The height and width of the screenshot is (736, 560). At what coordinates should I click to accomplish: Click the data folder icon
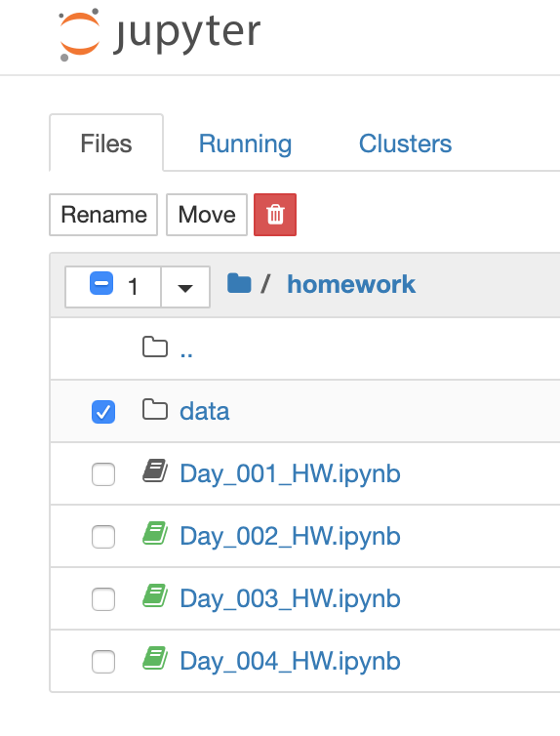tap(155, 410)
